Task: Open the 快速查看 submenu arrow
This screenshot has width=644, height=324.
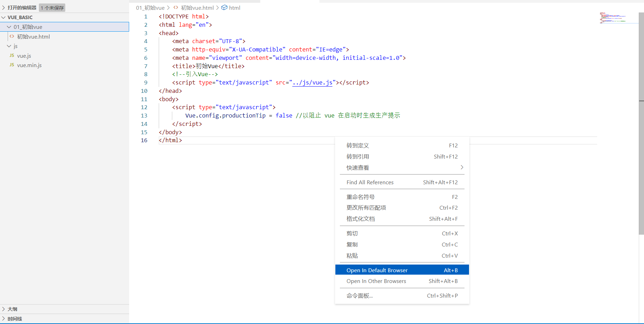Action: click(x=462, y=168)
